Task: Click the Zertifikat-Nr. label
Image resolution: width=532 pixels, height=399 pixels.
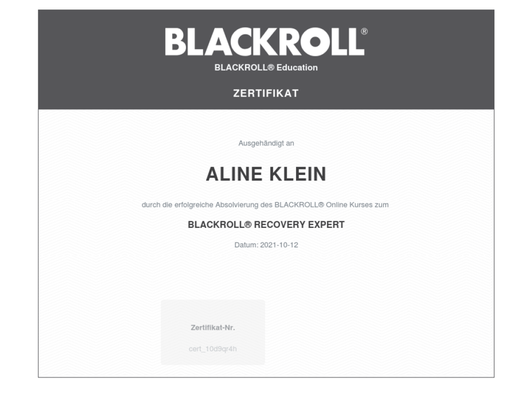Action: 213,328
